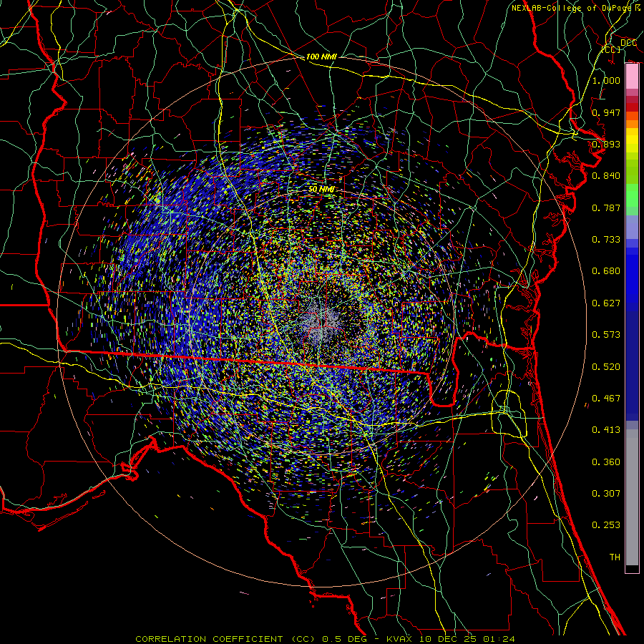Screen dimensions: 644x644
Task: Click the 0.413 scale value
Action: pyautogui.click(x=606, y=430)
